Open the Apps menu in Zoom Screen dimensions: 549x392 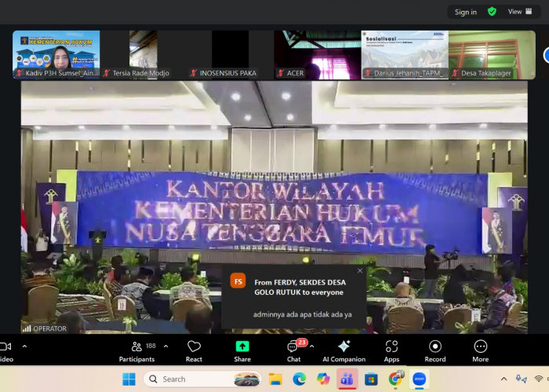tap(391, 350)
